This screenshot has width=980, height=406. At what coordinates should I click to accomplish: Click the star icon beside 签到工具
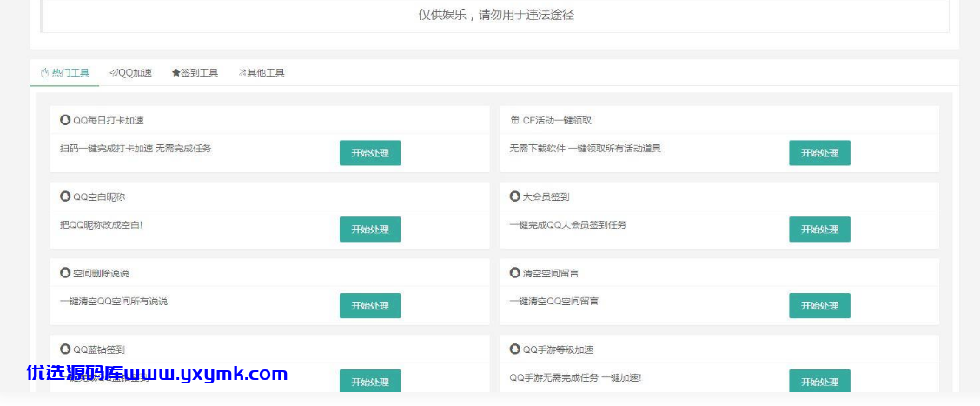pos(176,72)
